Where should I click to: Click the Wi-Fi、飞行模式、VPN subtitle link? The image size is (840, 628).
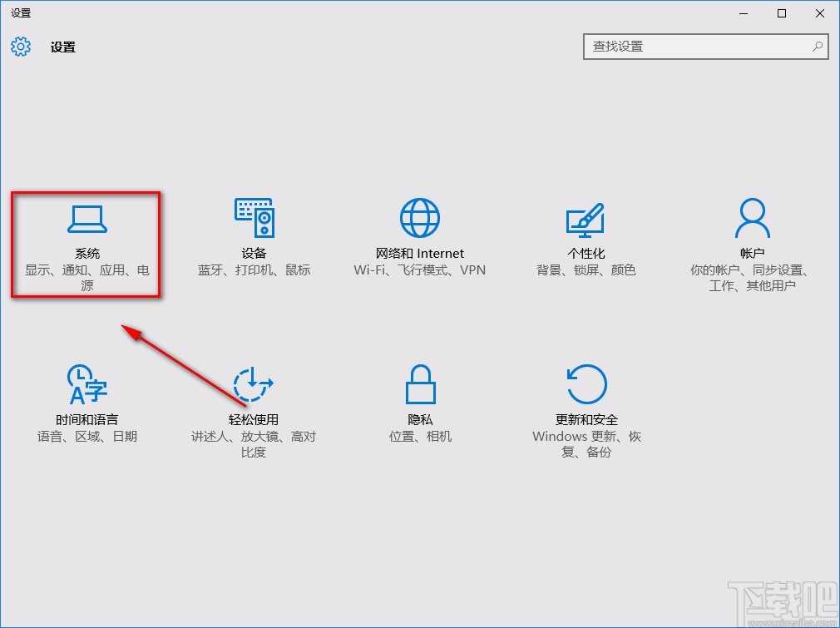pos(420,269)
